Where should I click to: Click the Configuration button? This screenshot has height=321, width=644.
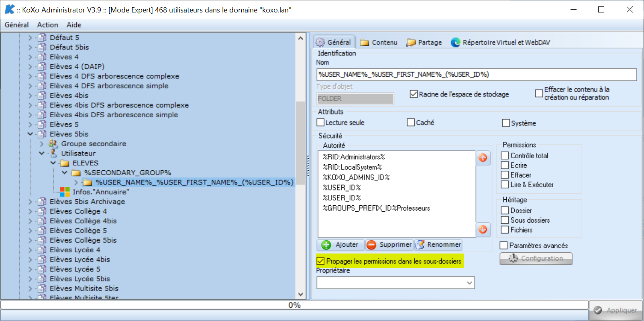536,258
